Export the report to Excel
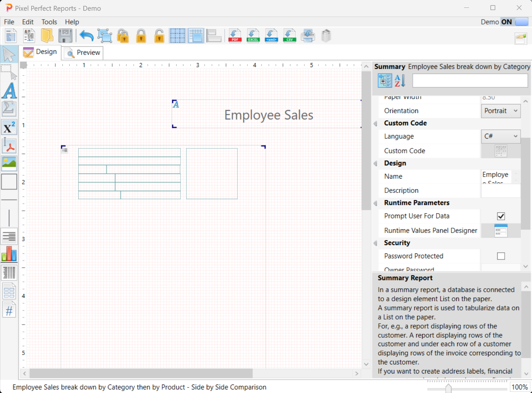532x393 pixels. pos(253,36)
